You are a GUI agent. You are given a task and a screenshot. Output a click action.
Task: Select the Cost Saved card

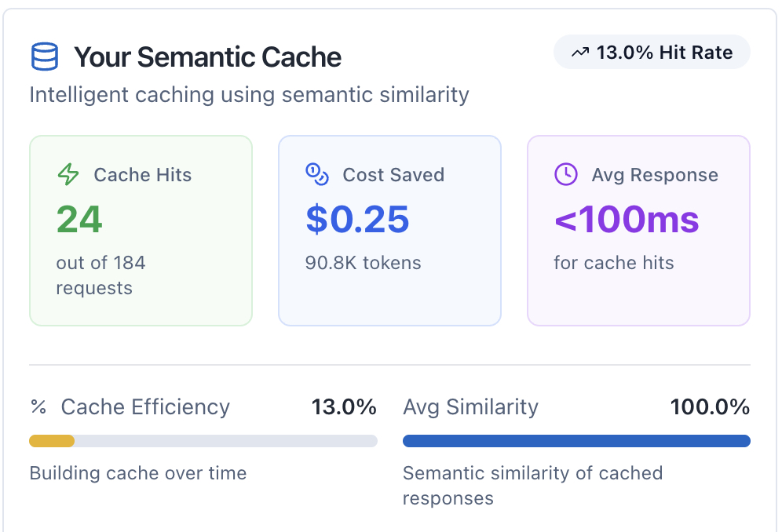tap(389, 230)
